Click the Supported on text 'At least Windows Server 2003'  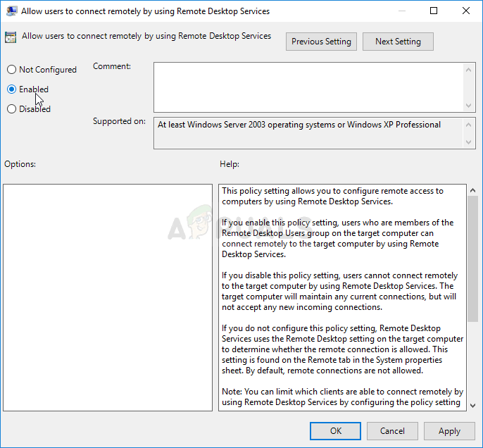tap(212, 125)
